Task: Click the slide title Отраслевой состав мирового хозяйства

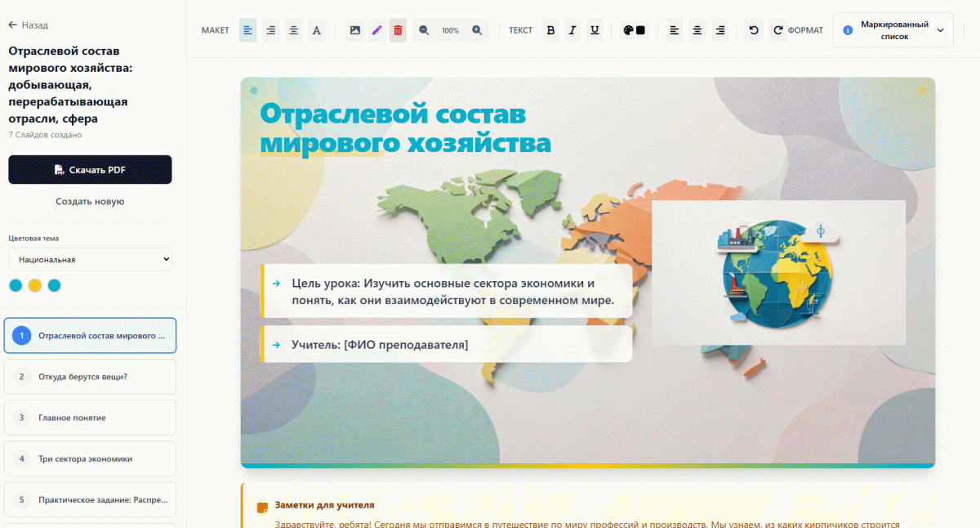Action: pos(405,128)
